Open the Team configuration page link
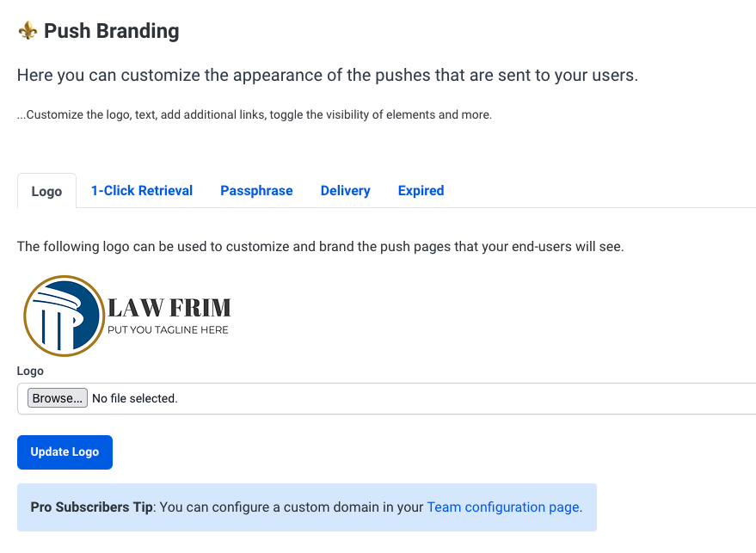The height and width of the screenshot is (553, 756). (x=503, y=507)
